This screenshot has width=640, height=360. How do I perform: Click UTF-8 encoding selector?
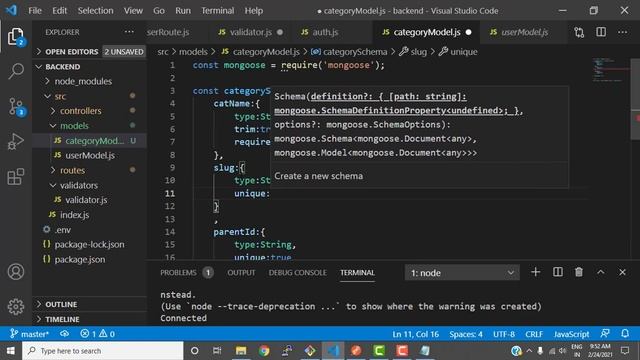point(504,334)
